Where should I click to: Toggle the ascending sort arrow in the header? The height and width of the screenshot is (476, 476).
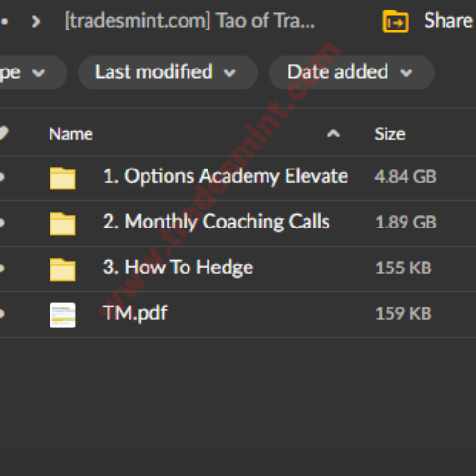tap(333, 134)
